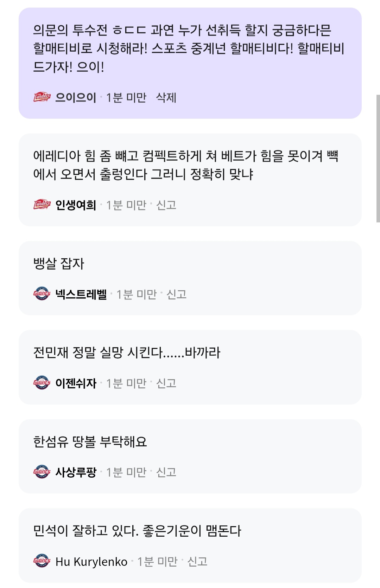Click the Giants logo beside Hu Kurylenko
380x588 pixels.
pos(42,561)
